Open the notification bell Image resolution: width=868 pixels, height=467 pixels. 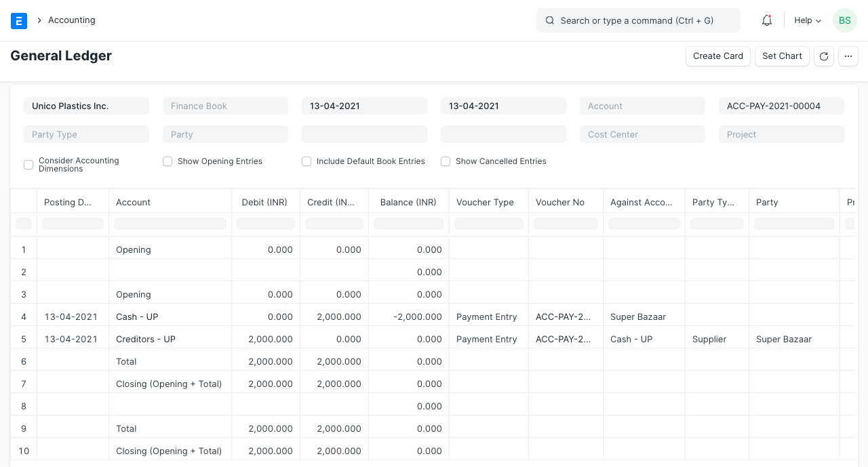766,20
